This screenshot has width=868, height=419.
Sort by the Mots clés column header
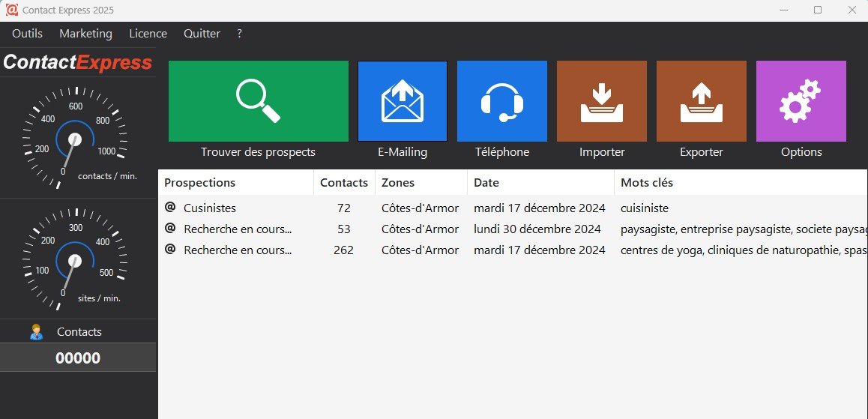point(741,183)
